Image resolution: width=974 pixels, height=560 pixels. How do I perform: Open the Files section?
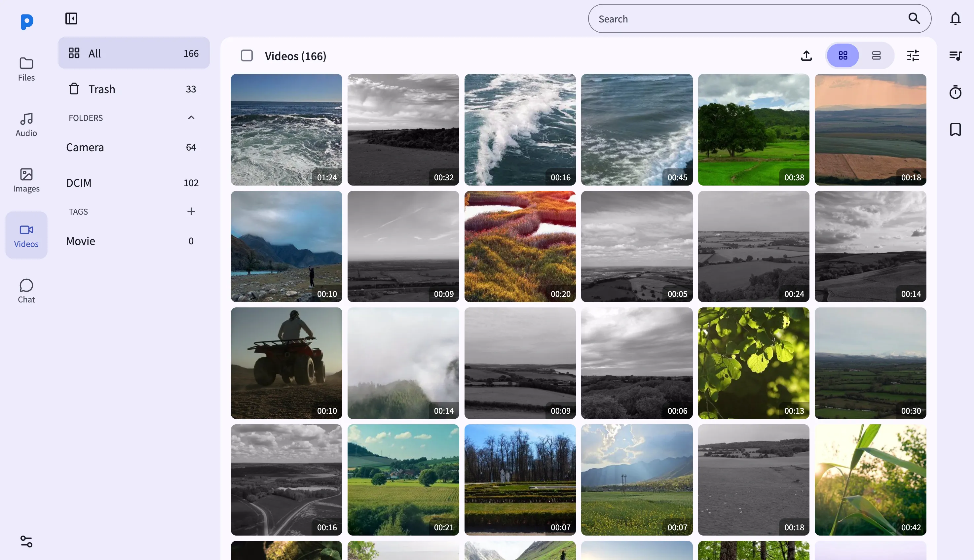[26, 69]
